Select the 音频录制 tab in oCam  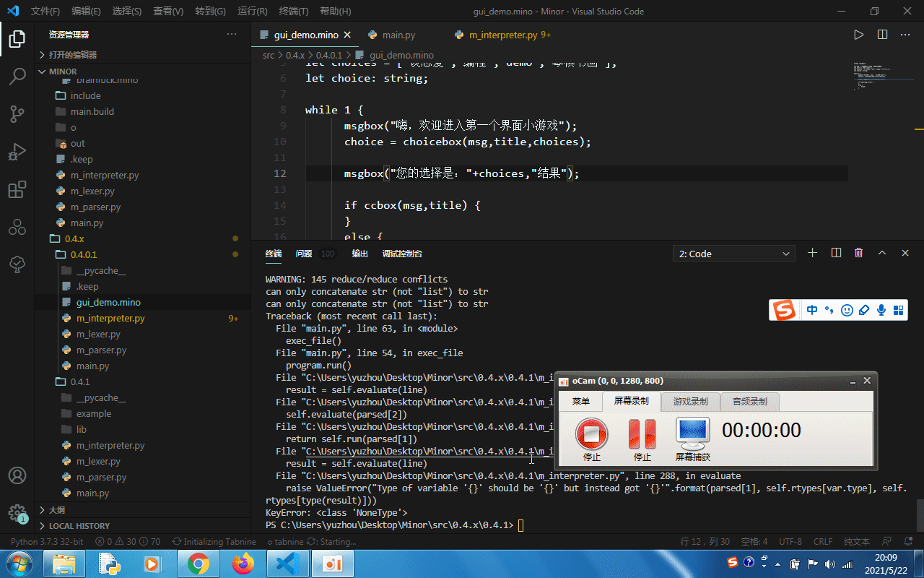pos(749,401)
